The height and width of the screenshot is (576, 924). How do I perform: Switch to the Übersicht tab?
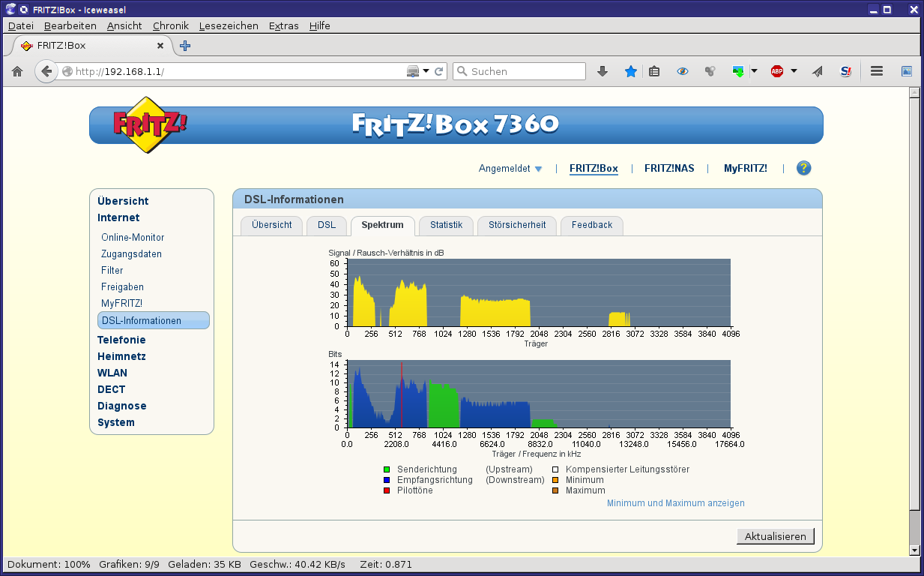coord(272,225)
